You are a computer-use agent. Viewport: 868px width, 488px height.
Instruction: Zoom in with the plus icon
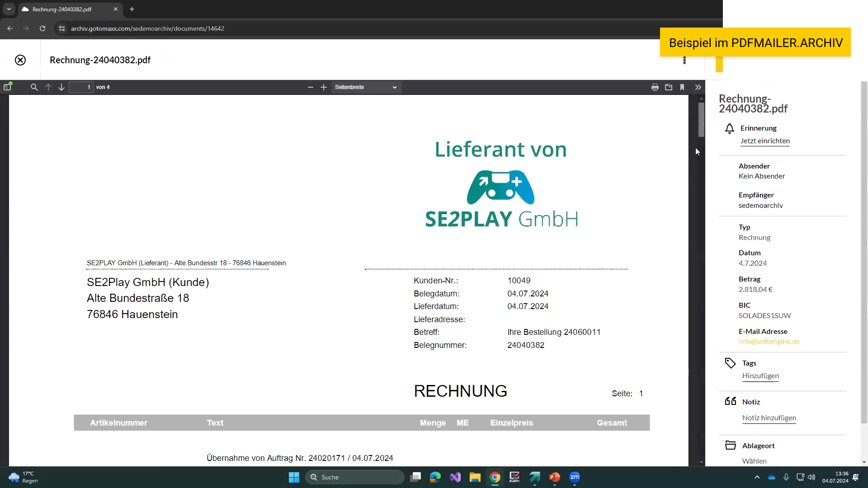pyautogui.click(x=324, y=87)
